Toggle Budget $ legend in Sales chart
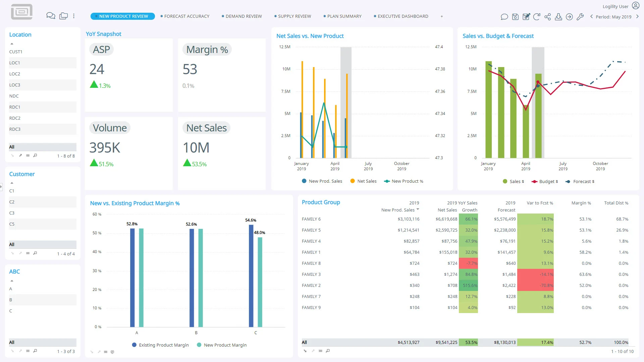The width and height of the screenshot is (644, 362). (x=545, y=181)
